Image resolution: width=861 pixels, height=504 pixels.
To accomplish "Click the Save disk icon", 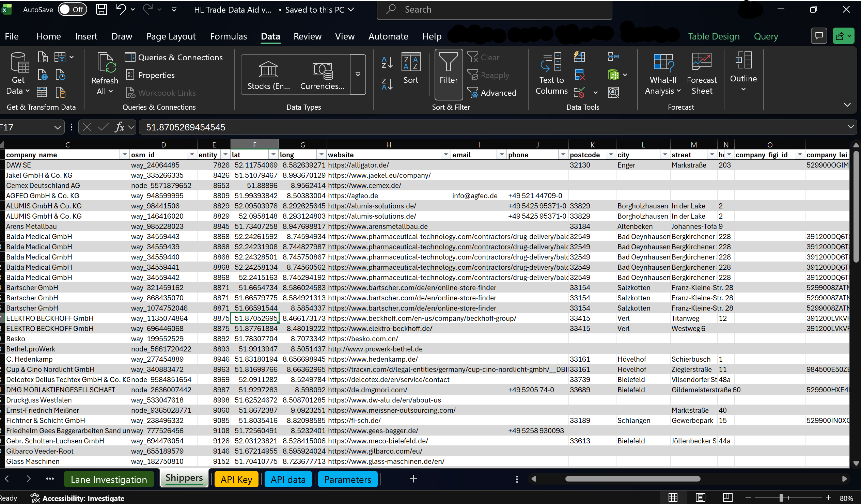I will pyautogui.click(x=101, y=9).
